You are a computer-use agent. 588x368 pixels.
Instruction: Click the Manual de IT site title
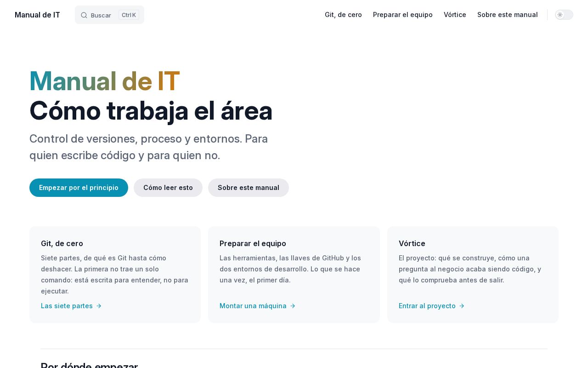point(37,15)
